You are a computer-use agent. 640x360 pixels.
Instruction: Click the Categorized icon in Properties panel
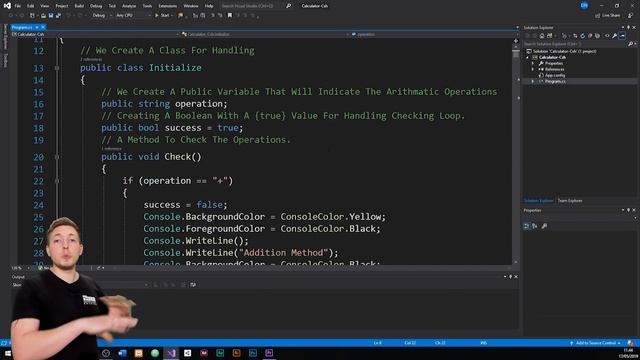coord(527,226)
